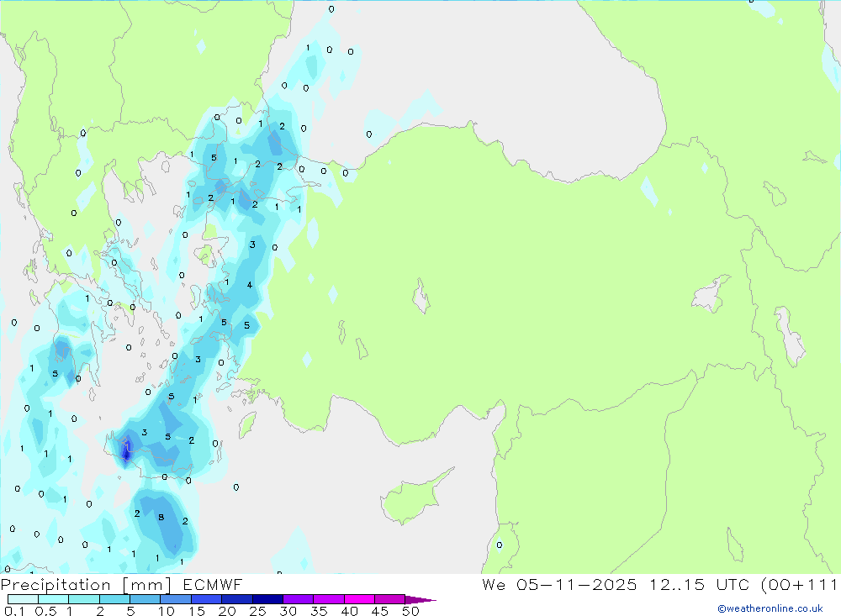Click the 5 to 10 mm legend swatch
This screenshot has height=616, width=841.
(145, 599)
